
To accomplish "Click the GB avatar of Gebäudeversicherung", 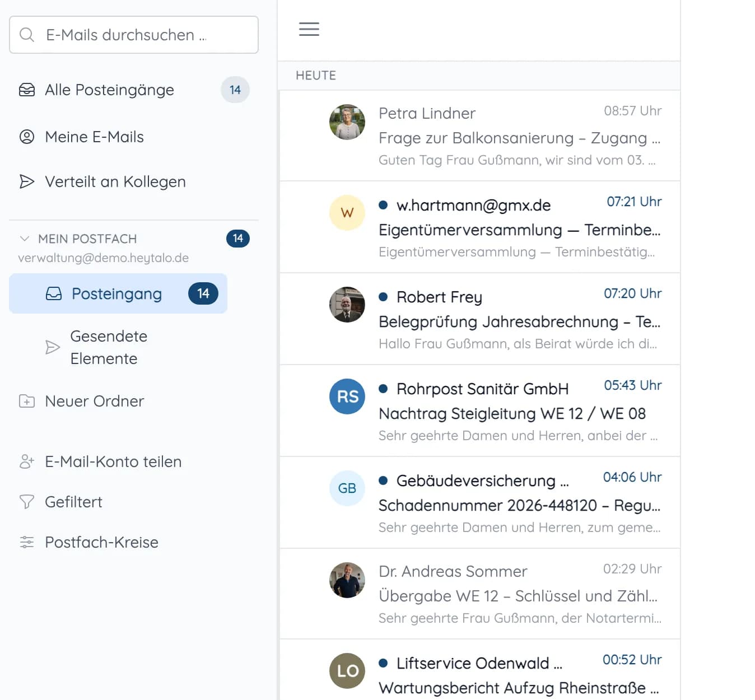I will point(347,488).
